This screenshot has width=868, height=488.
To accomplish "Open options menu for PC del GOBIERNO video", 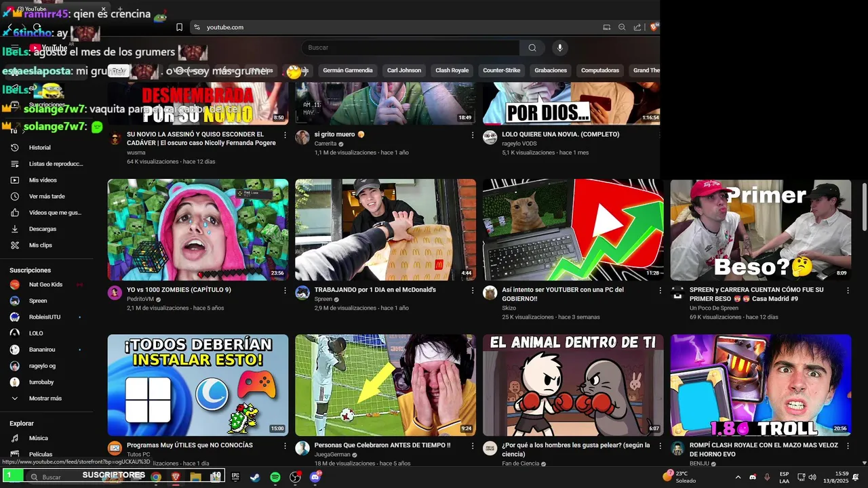I will (660, 290).
